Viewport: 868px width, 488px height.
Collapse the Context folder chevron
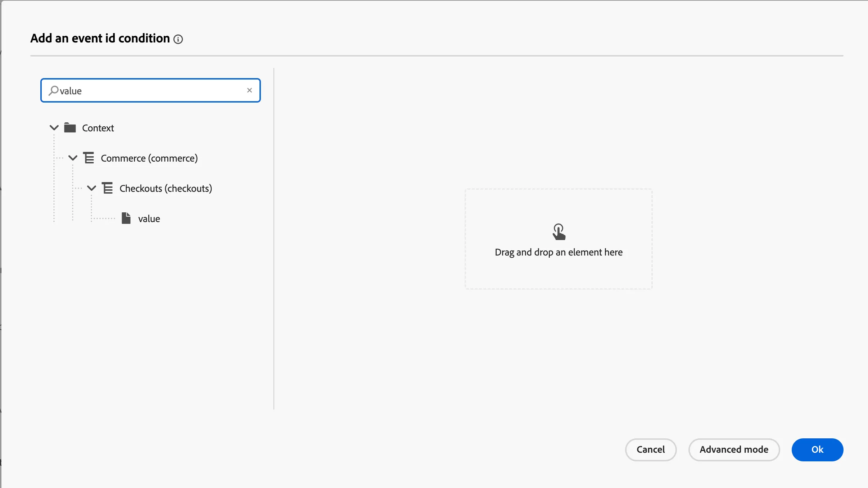click(54, 128)
